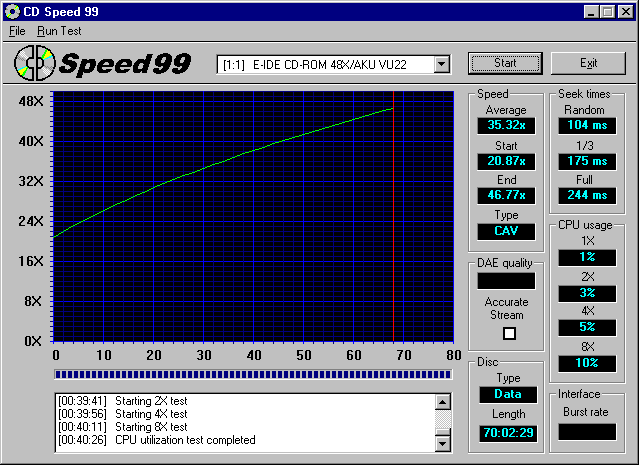Minimize the CD Speed 99 window
Image resolution: width=639 pixels, height=465 pixels.
(x=591, y=12)
